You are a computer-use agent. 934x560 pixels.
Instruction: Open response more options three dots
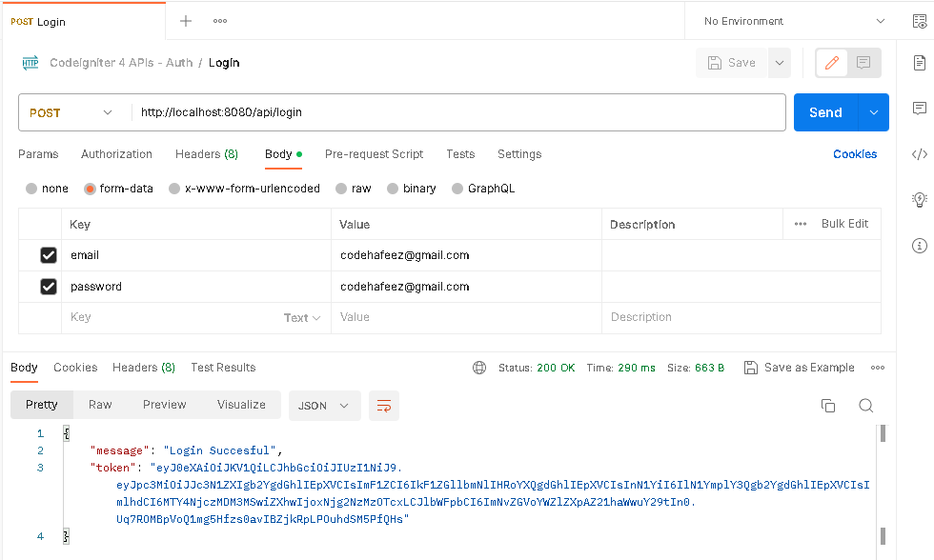(x=878, y=368)
